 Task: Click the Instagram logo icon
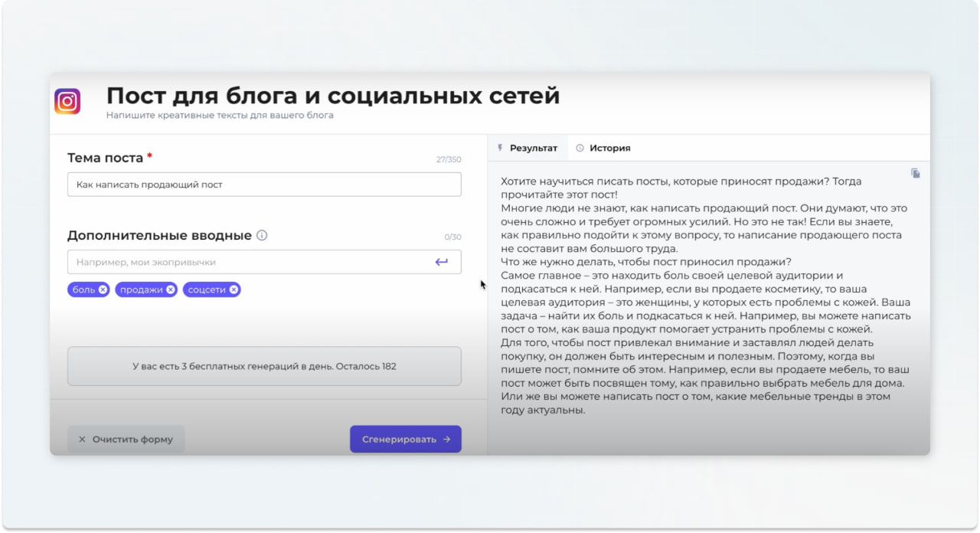coord(67,102)
